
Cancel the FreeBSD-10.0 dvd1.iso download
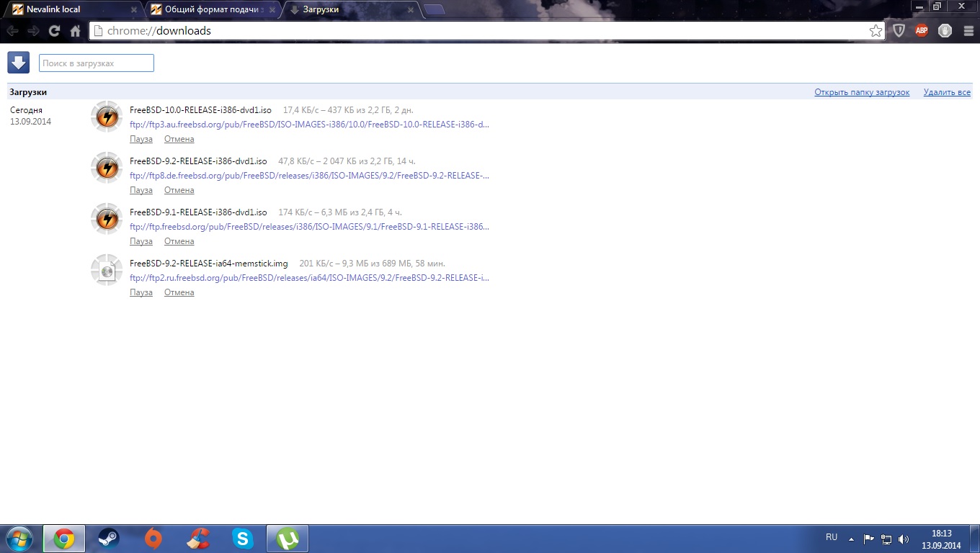pyautogui.click(x=179, y=139)
